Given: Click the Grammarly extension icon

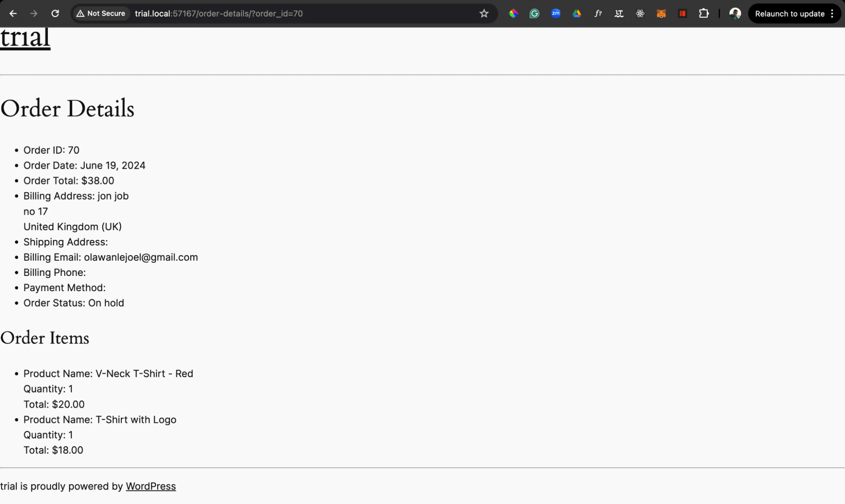Looking at the screenshot, I should (x=534, y=13).
